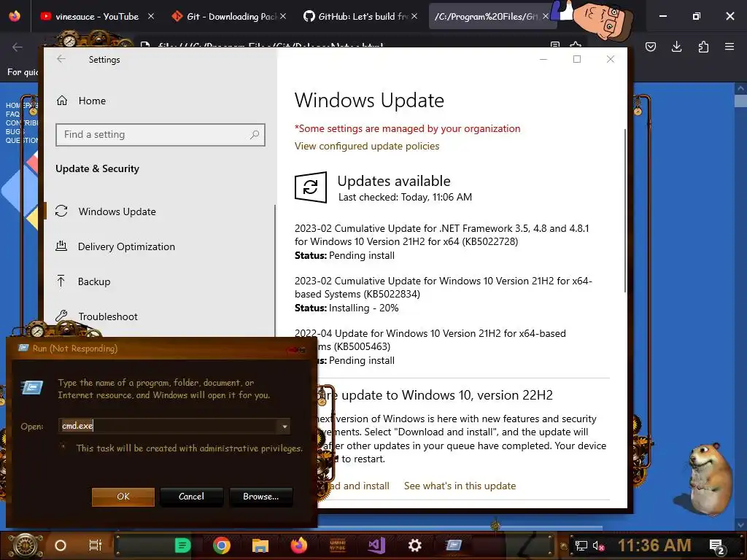Open Firefox downloads arrow icon

click(676, 47)
